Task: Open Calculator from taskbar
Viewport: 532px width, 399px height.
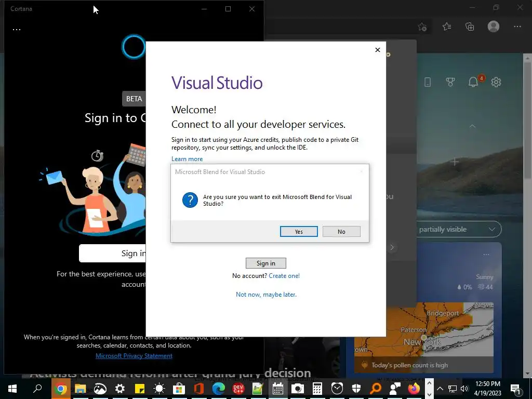Action: point(317,389)
